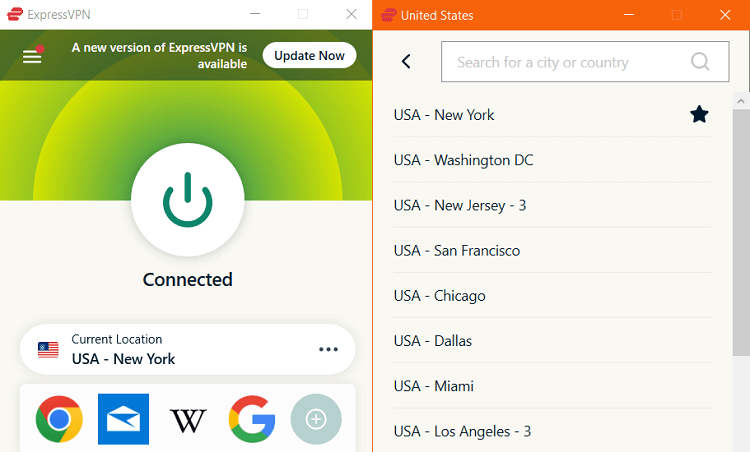Select USA - Washington DC location
The image size is (750, 452).
click(x=552, y=160)
